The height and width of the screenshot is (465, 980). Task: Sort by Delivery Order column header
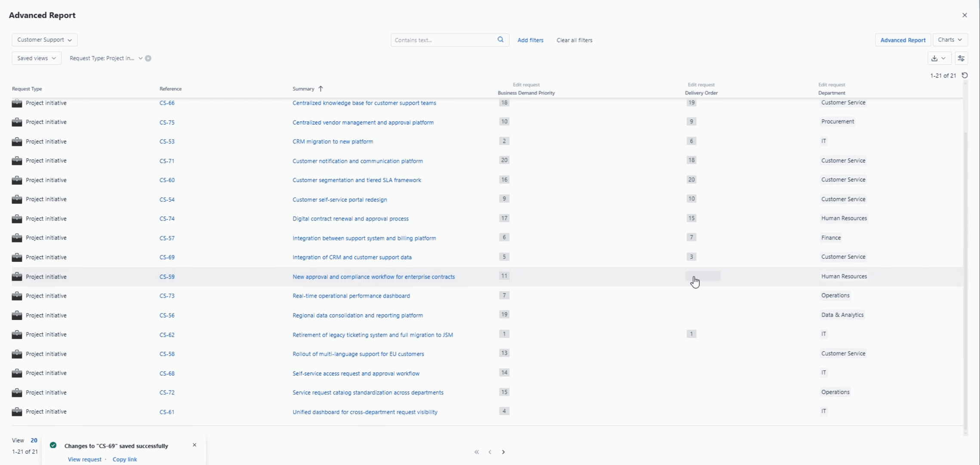701,93
